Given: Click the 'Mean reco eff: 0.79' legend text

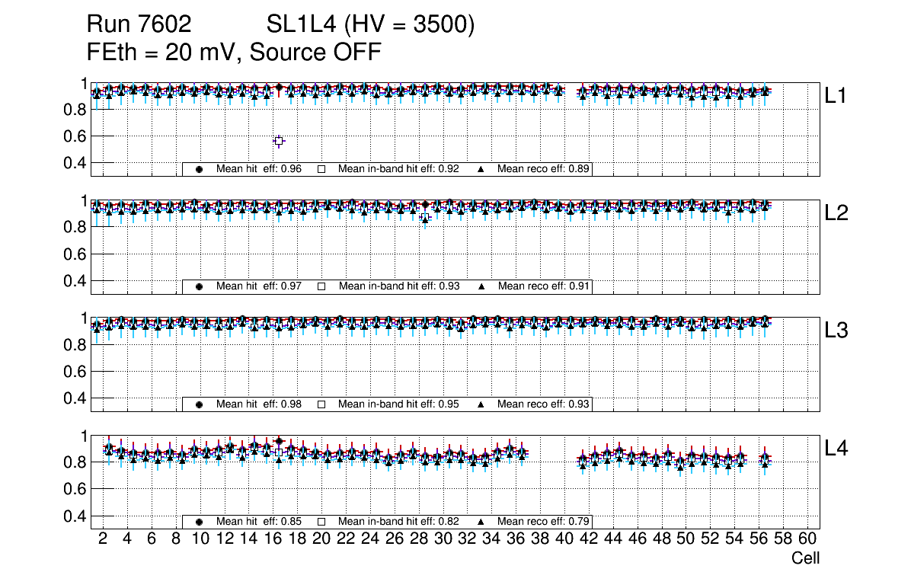Looking at the screenshot, I should pos(544,522).
